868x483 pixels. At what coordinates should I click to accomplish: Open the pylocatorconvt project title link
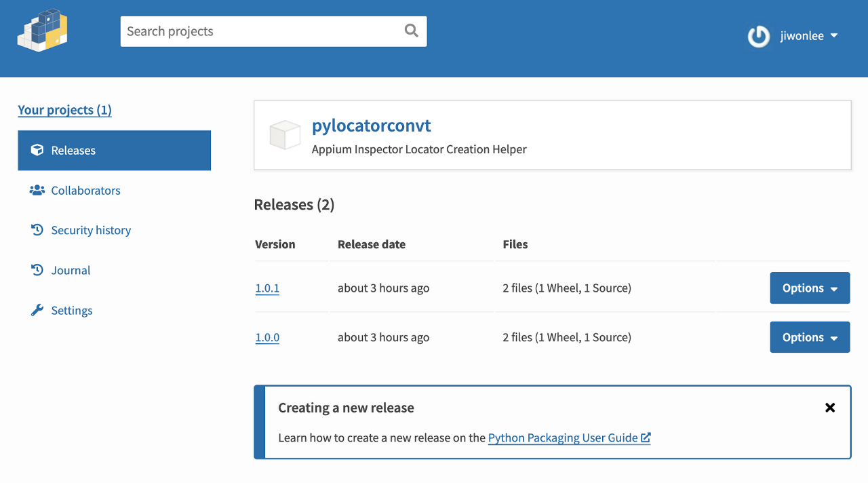[371, 125]
